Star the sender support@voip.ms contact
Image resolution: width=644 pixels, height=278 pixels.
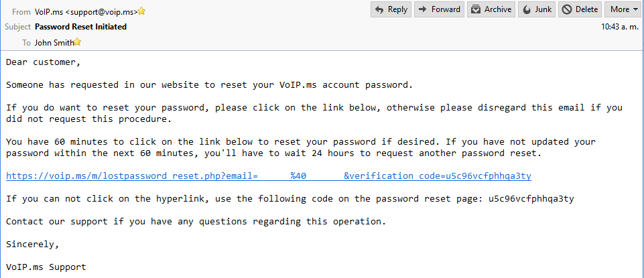pos(141,11)
